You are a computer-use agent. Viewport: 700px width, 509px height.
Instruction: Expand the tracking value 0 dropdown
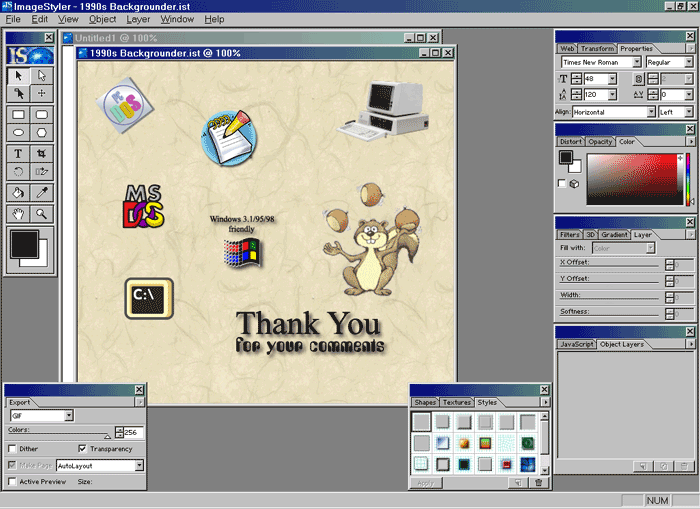(x=689, y=95)
